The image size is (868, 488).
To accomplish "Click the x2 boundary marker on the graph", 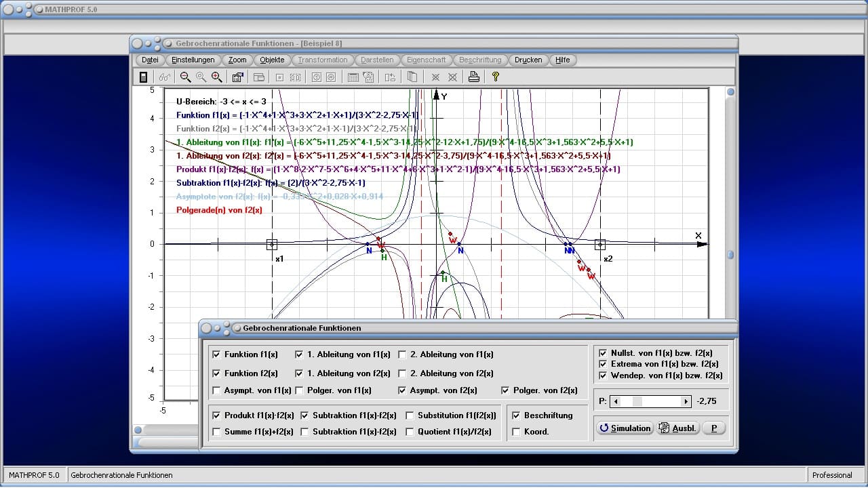I will [x=600, y=245].
